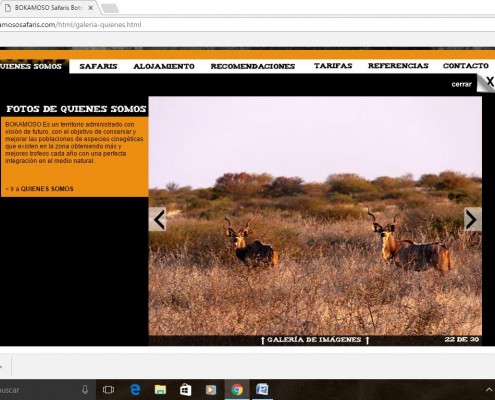Open the ALOJAMIENTO menu item
Viewport: 495px width, 400px height.
tap(164, 66)
